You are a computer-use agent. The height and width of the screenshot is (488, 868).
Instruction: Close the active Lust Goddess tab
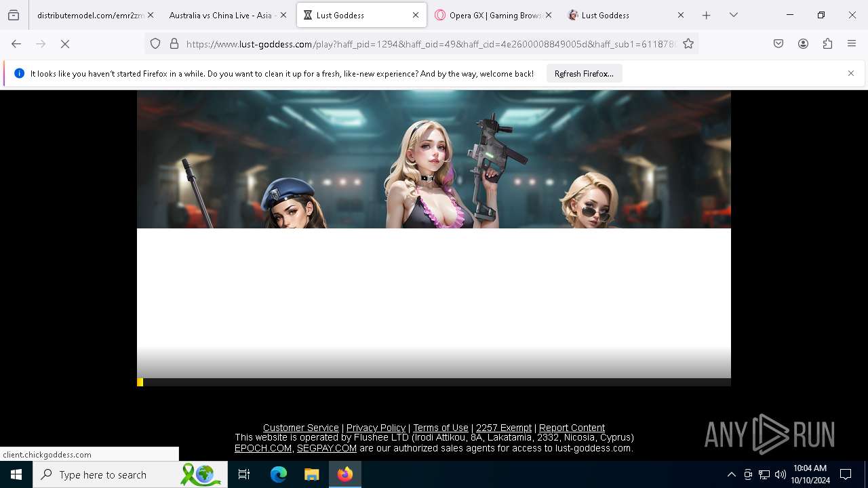(x=416, y=15)
